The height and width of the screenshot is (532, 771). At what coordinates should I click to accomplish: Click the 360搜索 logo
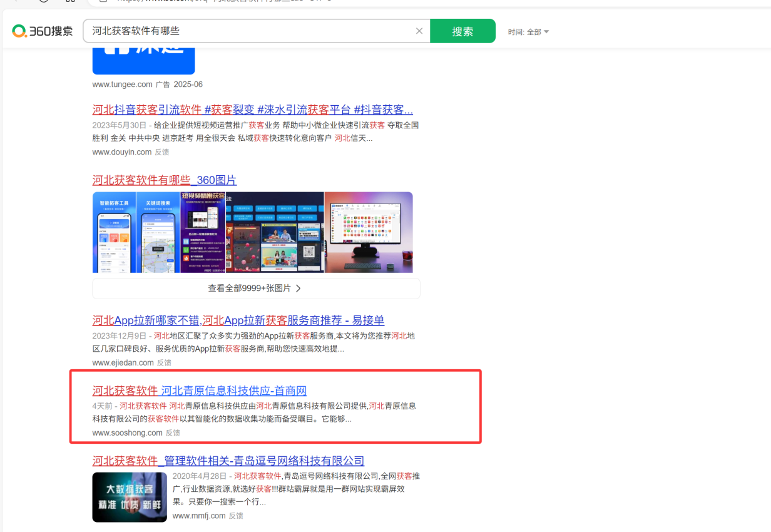(x=43, y=31)
